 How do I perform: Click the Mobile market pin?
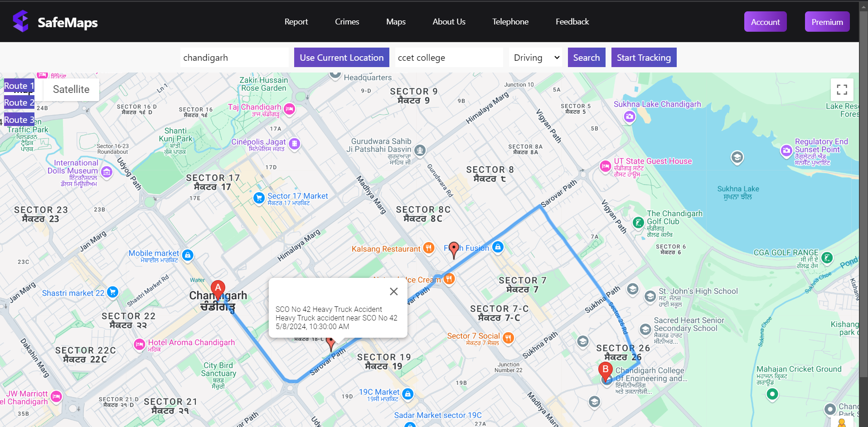[188, 255]
